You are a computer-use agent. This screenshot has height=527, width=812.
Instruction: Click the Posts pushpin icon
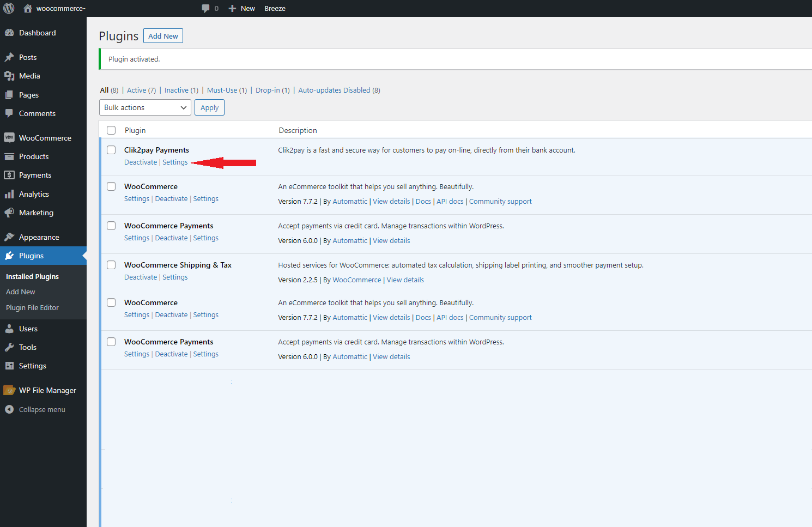pyautogui.click(x=9, y=57)
